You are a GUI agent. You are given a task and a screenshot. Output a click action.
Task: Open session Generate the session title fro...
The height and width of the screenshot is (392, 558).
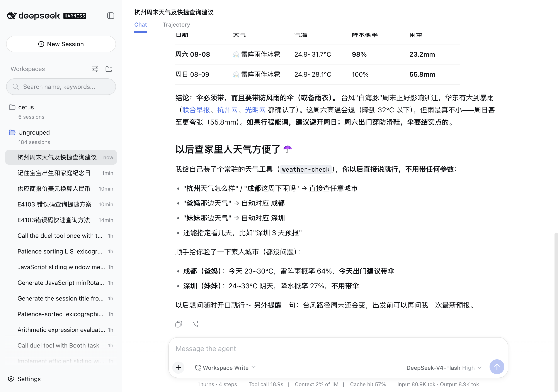click(x=61, y=298)
